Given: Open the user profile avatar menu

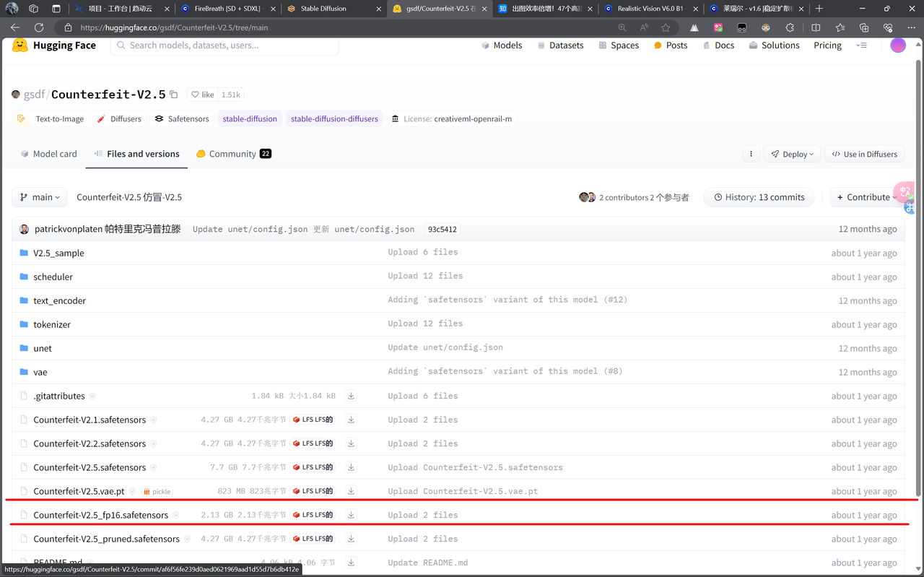Looking at the screenshot, I should tap(898, 45).
